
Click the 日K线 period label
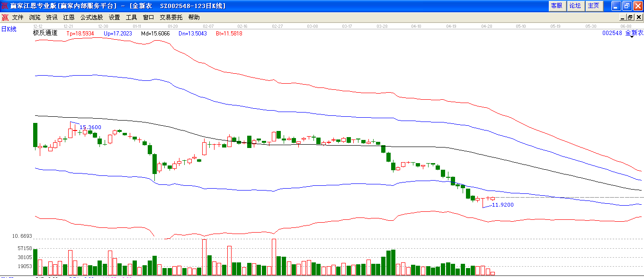9,29
